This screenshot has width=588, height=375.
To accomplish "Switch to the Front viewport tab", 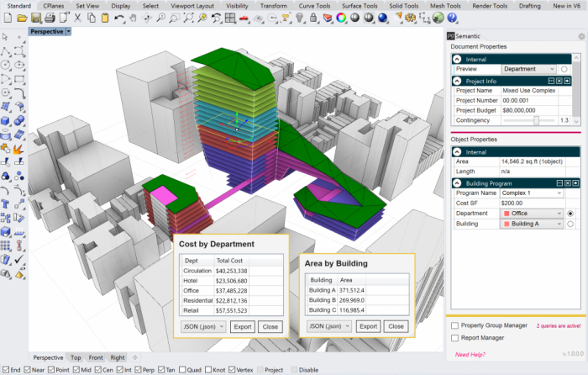I will point(96,357).
